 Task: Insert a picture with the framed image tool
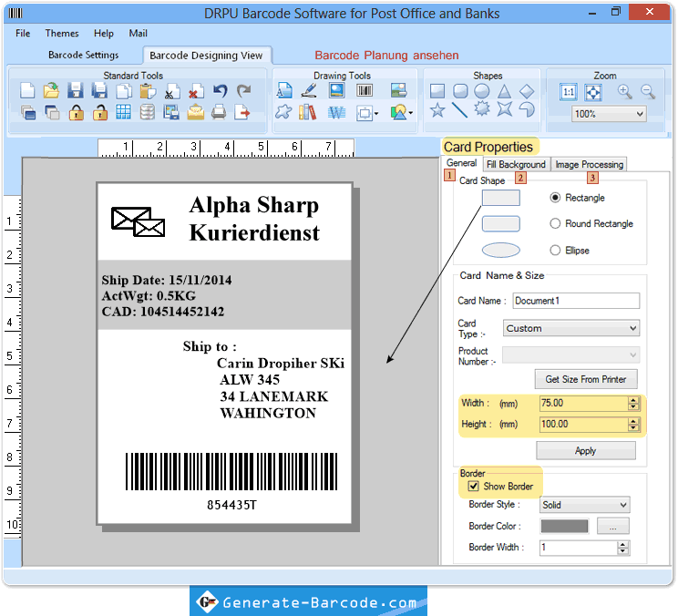coord(336,90)
